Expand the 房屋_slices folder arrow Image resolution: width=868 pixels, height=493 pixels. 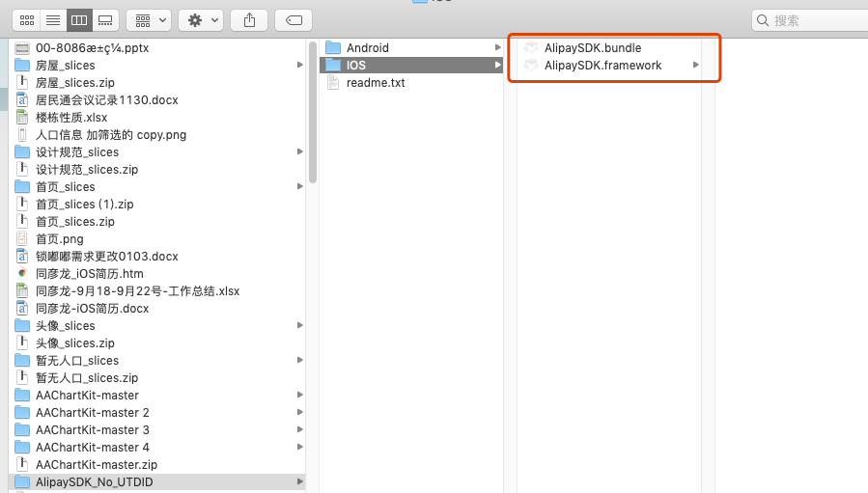[299, 66]
